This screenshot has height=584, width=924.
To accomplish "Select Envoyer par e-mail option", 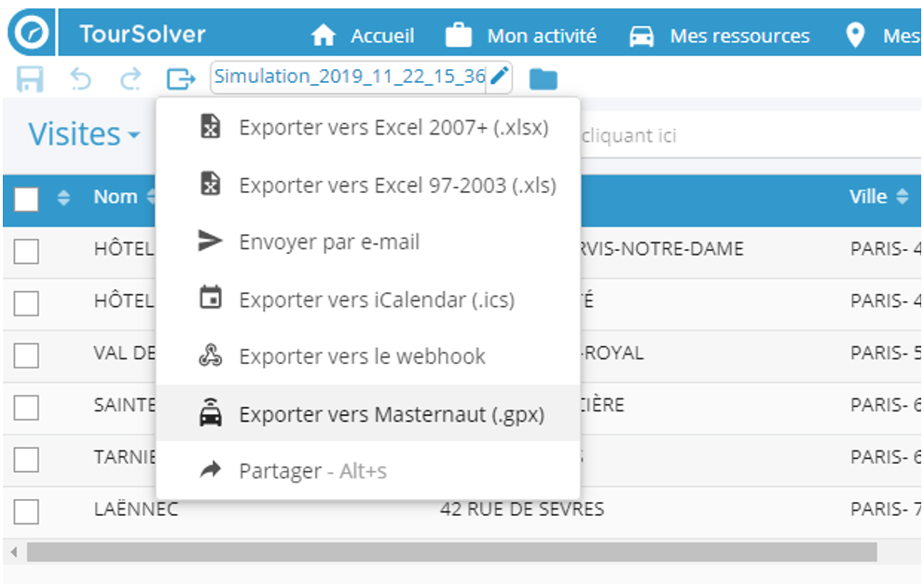I will pos(328,243).
